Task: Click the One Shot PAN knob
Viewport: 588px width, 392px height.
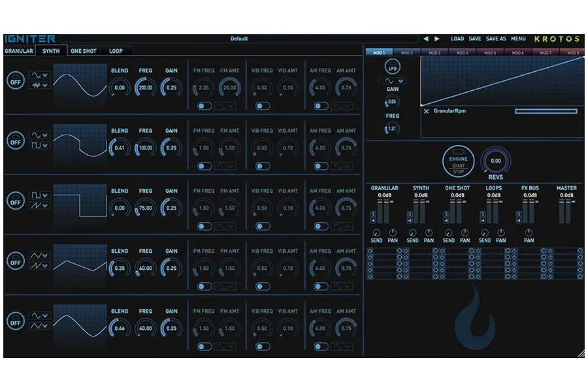Action: click(465, 233)
